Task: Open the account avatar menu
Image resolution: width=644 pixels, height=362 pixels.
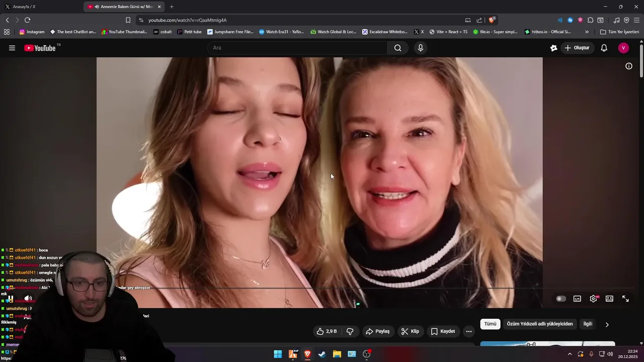Action: point(623,48)
